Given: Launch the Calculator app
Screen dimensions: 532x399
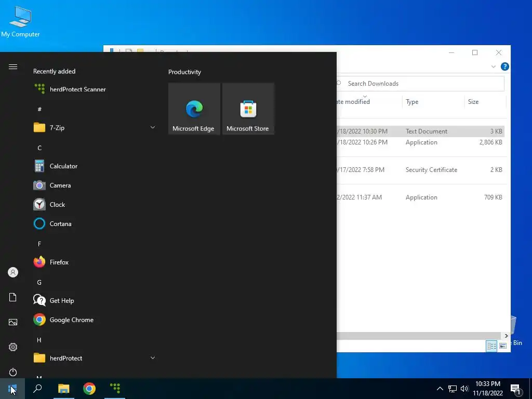Looking at the screenshot, I should click(56, 166).
